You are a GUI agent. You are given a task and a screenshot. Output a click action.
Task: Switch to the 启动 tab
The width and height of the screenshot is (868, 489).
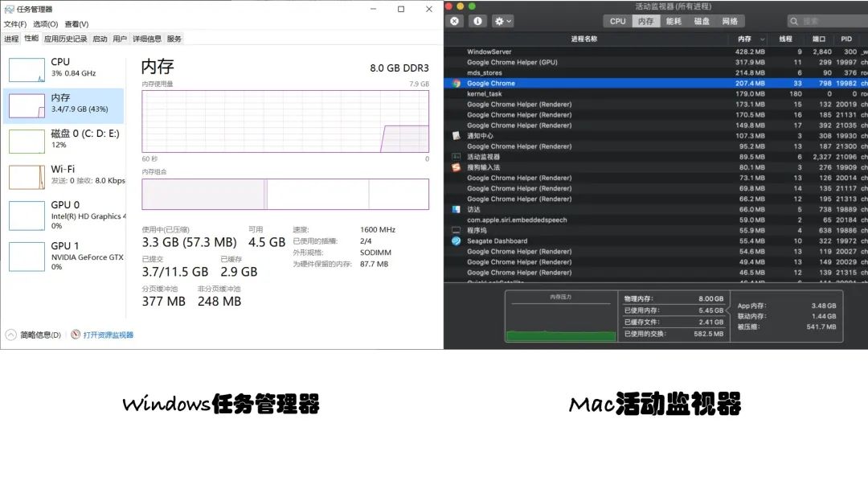[x=100, y=39]
